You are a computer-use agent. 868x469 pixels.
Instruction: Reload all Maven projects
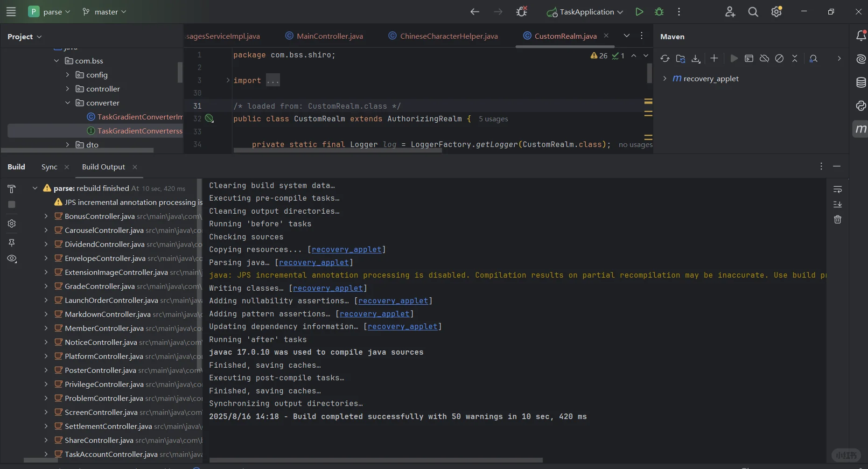point(665,58)
